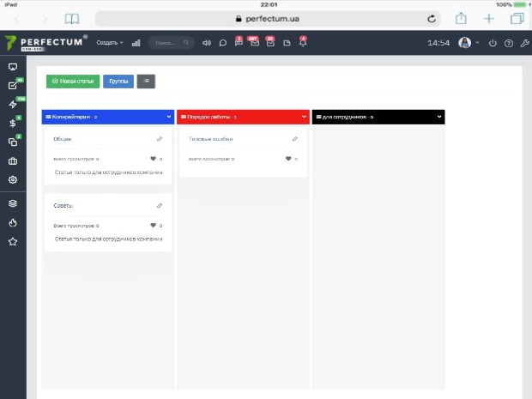Edit the Советы article via pencil icon
This screenshot has height=399, width=532.
[160, 205]
